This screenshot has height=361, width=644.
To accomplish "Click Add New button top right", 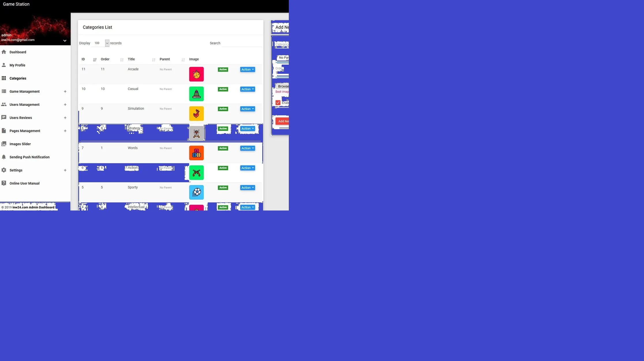I will click(x=281, y=27).
